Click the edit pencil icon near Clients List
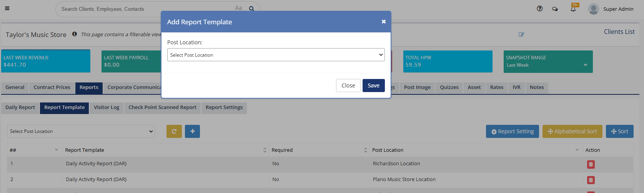 (x=521, y=35)
